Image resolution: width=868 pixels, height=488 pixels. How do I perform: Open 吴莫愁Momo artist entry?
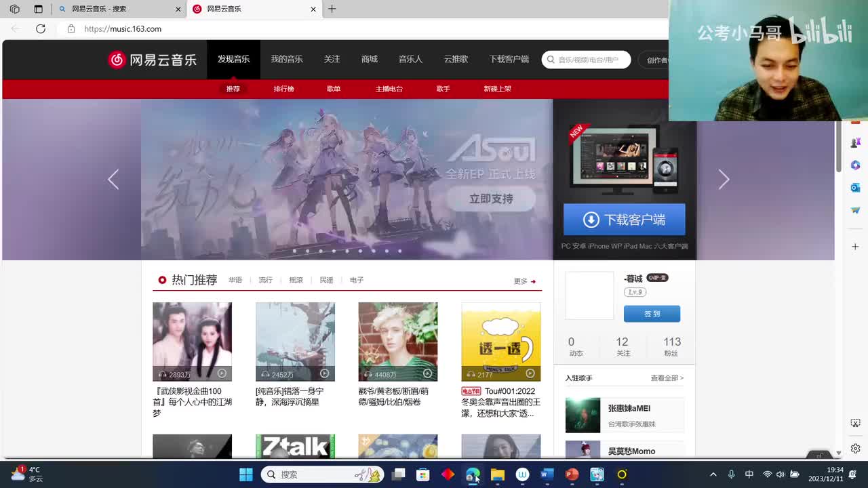(x=625, y=449)
